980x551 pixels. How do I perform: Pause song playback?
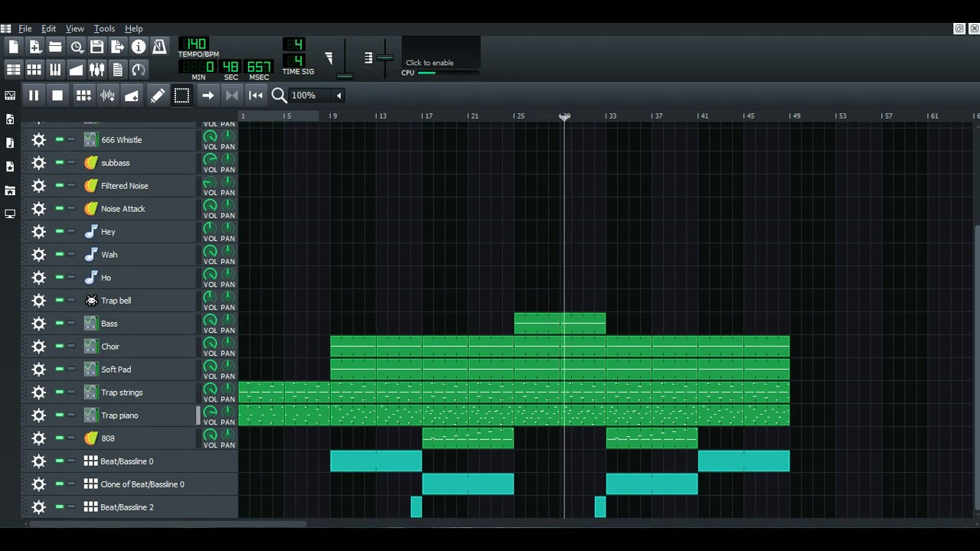click(x=34, y=96)
